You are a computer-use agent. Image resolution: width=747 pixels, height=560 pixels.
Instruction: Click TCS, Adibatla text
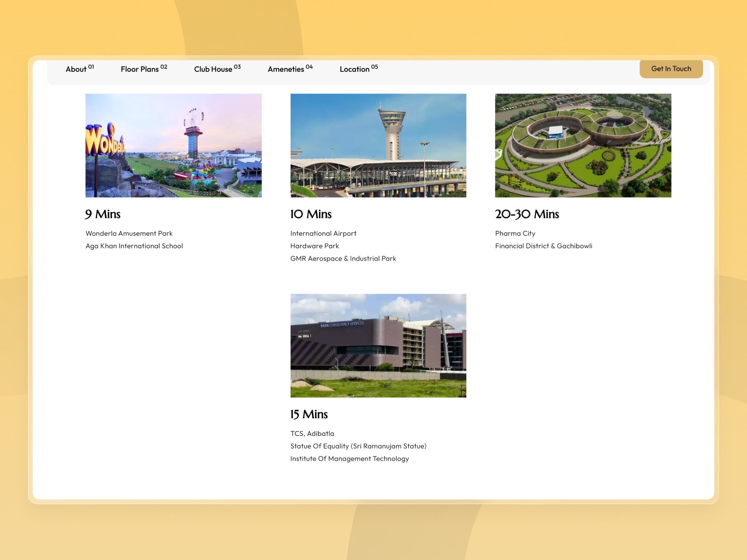click(x=312, y=434)
